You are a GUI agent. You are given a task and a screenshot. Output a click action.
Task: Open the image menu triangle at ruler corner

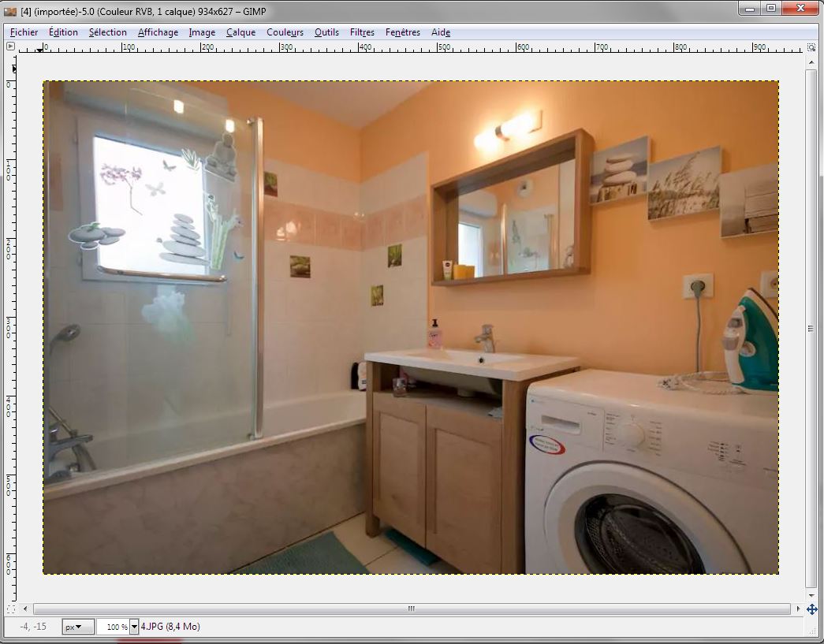(10, 47)
